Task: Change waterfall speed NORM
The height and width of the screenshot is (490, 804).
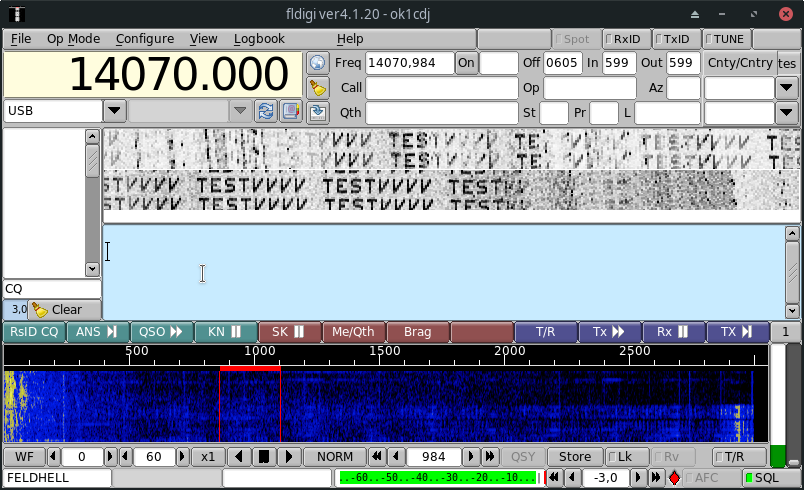Action: click(335, 457)
